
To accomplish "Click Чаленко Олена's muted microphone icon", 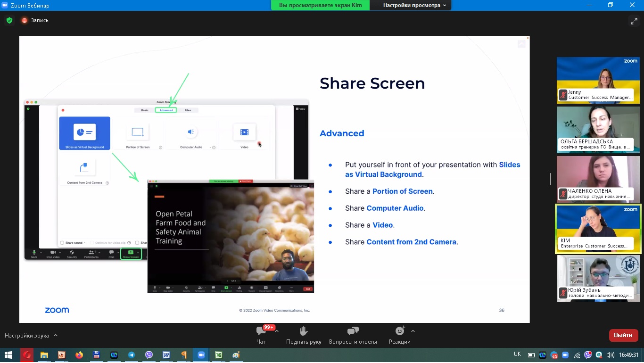I will tap(563, 194).
